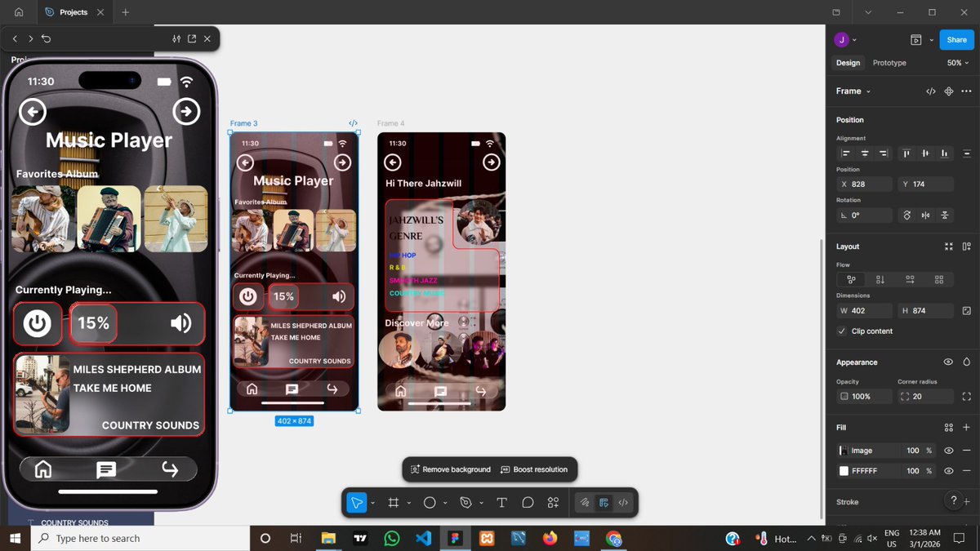Toggle Appearance layer visibility eye
980x551 pixels.
click(949, 362)
